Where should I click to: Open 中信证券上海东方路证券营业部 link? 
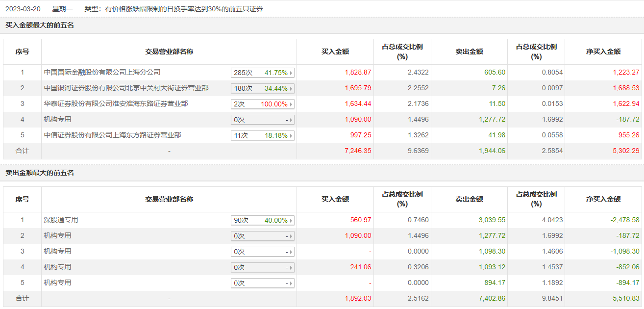[x=112, y=135]
